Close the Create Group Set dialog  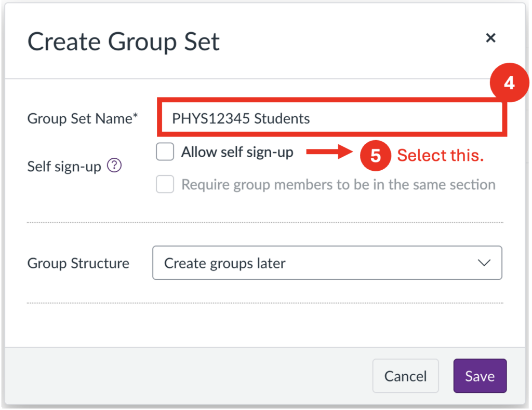(x=490, y=38)
